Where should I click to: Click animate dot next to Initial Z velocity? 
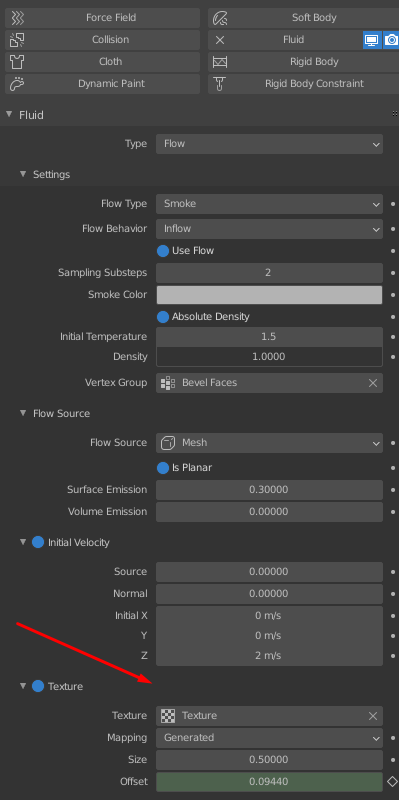pyautogui.click(x=392, y=656)
